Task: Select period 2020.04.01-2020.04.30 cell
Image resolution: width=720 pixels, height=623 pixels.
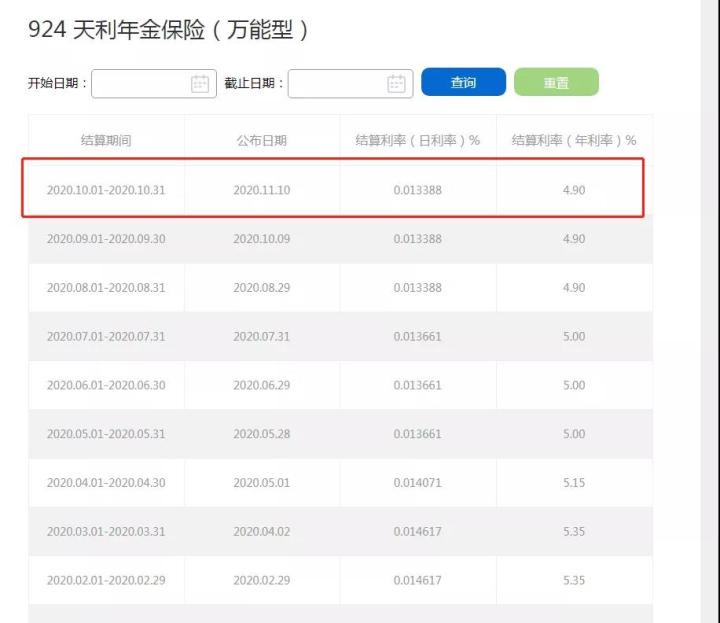Action: pos(106,483)
